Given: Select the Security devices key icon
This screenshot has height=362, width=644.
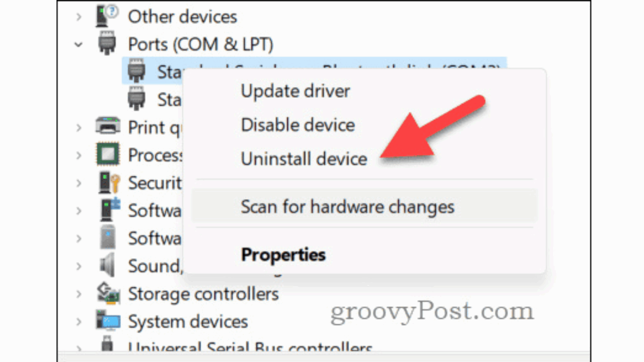Looking at the screenshot, I should 109,182.
